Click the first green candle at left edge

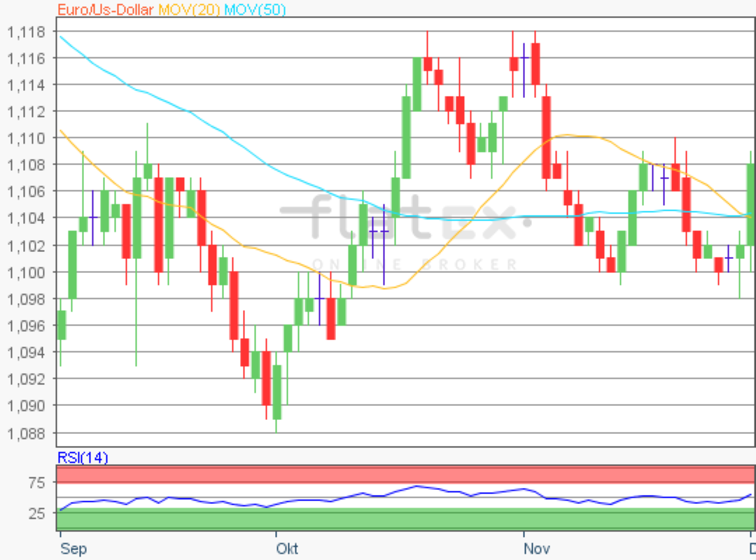pos(62,325)
